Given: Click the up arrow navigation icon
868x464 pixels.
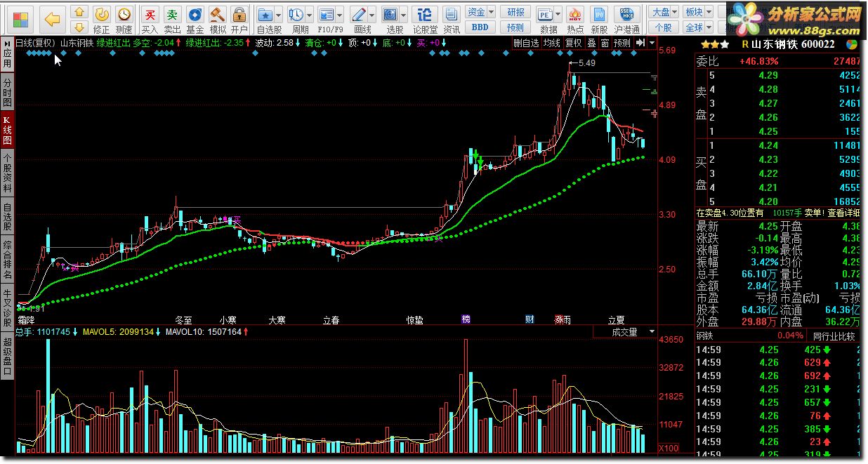Looking at the screenshot, I should coord(79,12).
